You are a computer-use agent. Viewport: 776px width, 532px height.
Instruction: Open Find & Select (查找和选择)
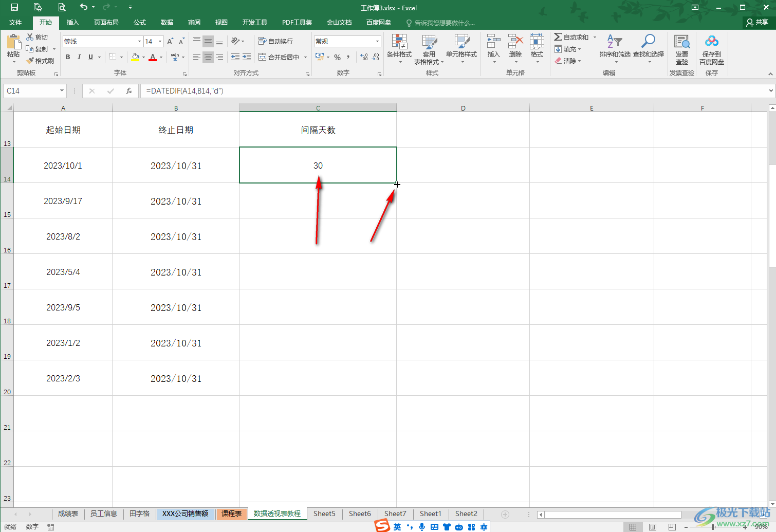click(649, 49)
